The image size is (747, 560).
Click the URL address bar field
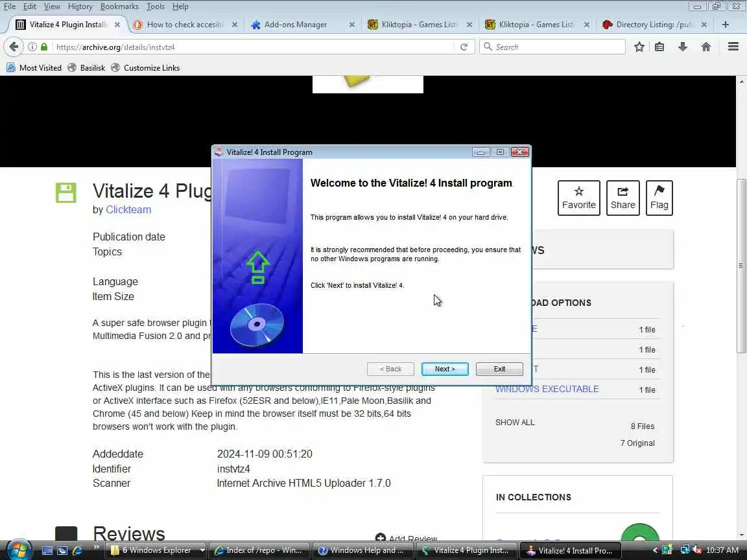coord(252,47)
